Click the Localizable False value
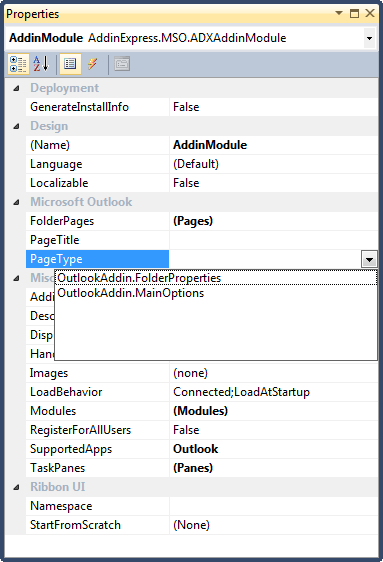The image size is (383, 562). tap(273, 183)
